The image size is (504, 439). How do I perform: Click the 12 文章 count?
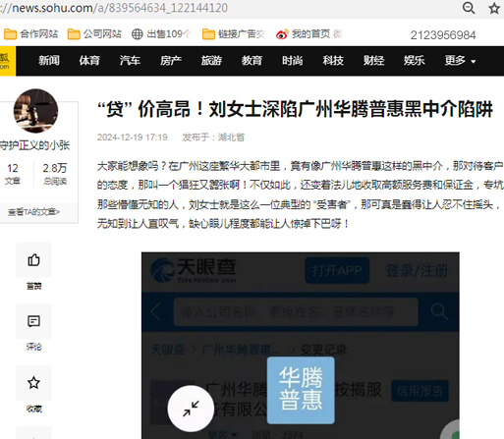click(x=13, y=174)
